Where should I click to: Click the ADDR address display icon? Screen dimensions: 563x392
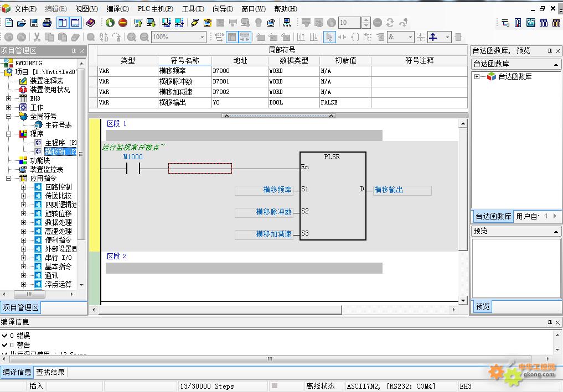(x=219, y=37)
